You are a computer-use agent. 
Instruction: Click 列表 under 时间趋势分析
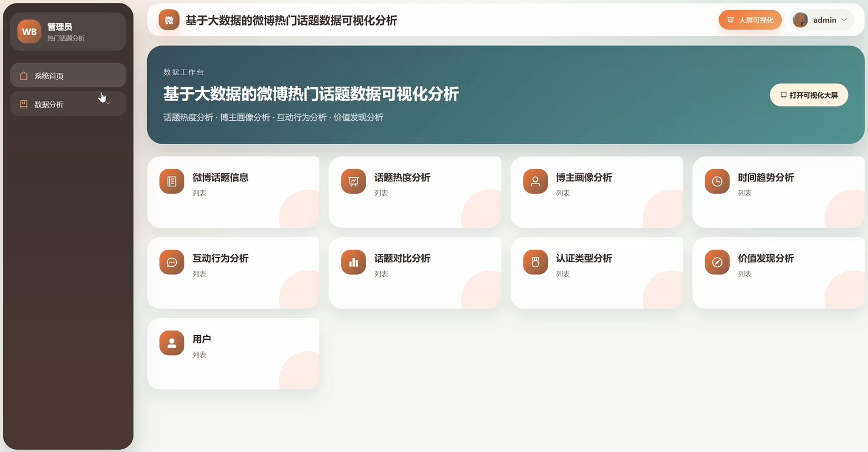point(745,193)
